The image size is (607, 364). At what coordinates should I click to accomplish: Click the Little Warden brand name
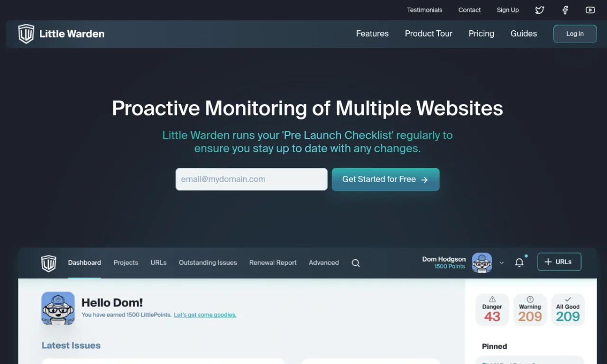click(x=72, y=34)
